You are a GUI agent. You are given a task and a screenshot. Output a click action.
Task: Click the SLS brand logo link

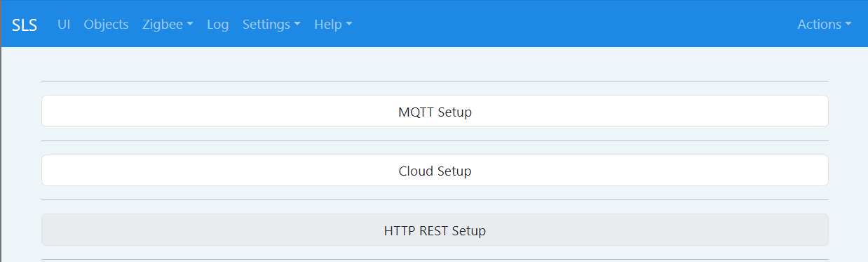25,24
